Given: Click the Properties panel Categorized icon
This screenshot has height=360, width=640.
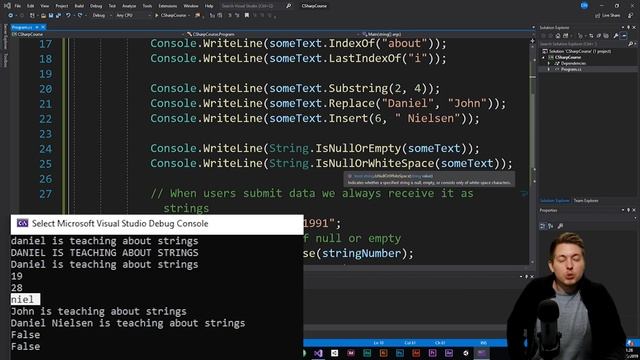Looking at the screenshot, I should click(x=542, y=226).
